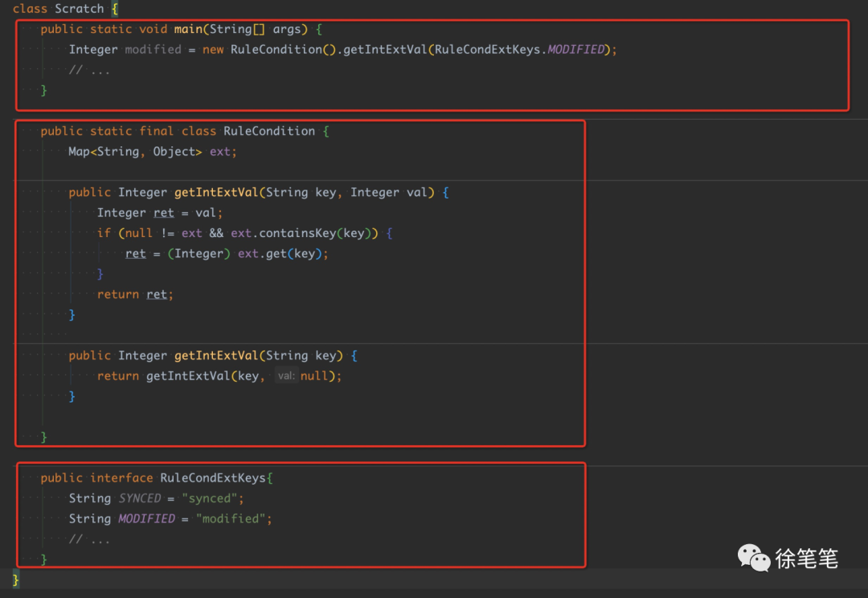Screen dimensions: 868x598
Task: Click "RuleCondExtKeys" in the interface declaration
Action: [x=213, y=478]
